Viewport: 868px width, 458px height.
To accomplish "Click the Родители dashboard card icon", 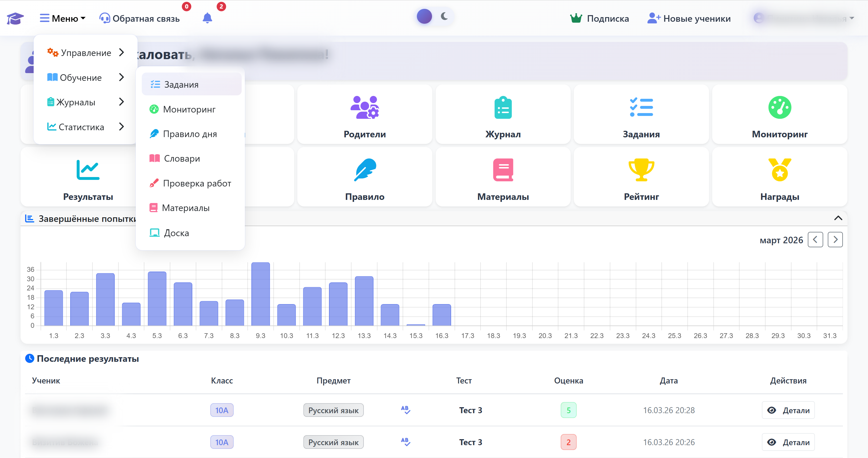I will (365, 107).
